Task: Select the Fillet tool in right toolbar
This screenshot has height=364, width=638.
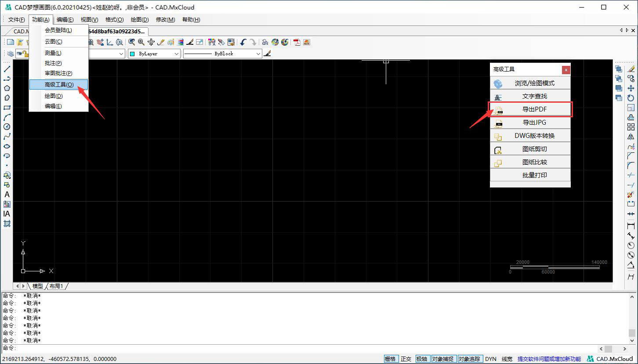Action: (631, 166)
